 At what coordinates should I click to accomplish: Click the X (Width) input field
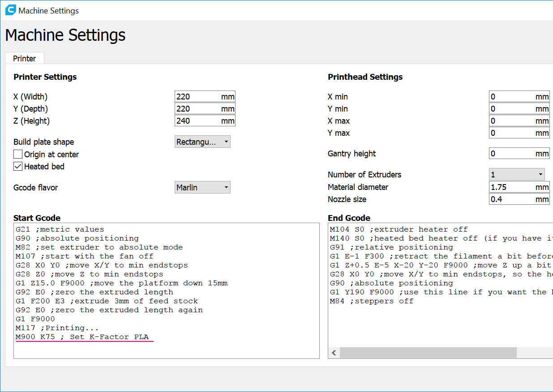pos(197,97)
